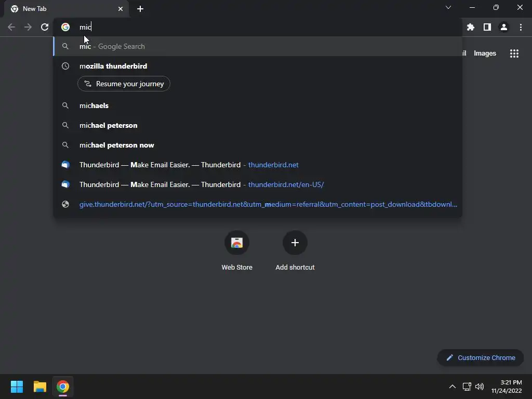Open the Windows Start menu

(x=17, y=387)
